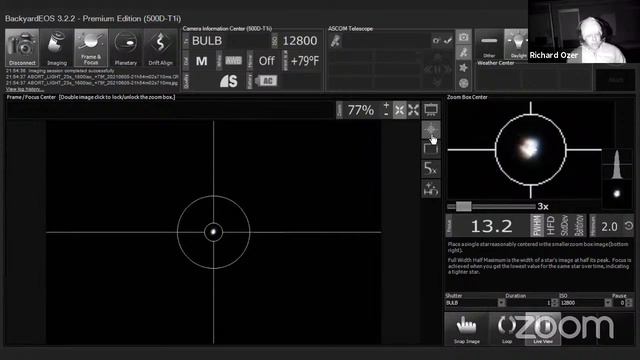Click the Disconnect camera button
Screen dimensions: 640x360
[22, 48]
